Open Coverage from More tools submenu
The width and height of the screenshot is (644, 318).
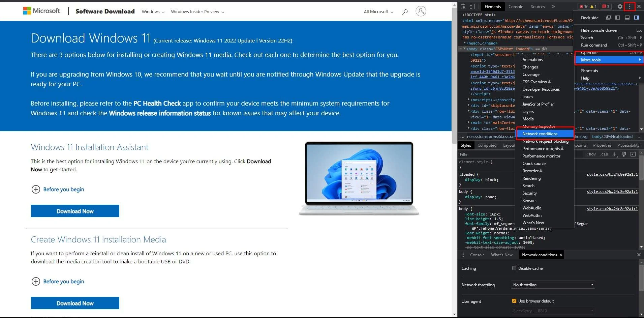coord(545,75)
